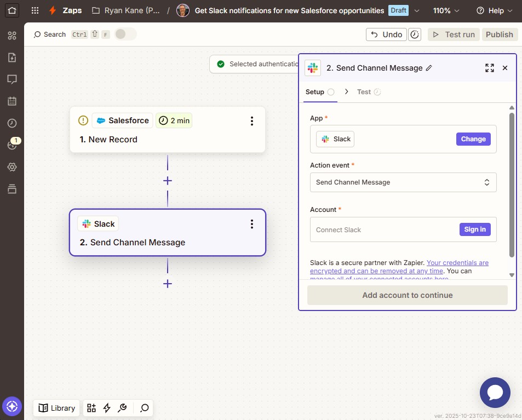Open the Zapier home icon
This screenshot has width=522, height=420.
point(12,10)
